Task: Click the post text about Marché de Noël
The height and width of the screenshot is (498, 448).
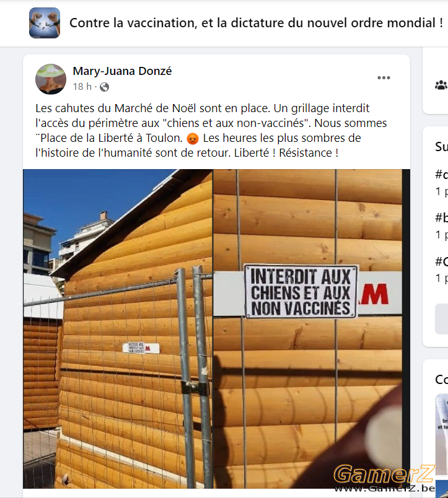Action: 211,131
